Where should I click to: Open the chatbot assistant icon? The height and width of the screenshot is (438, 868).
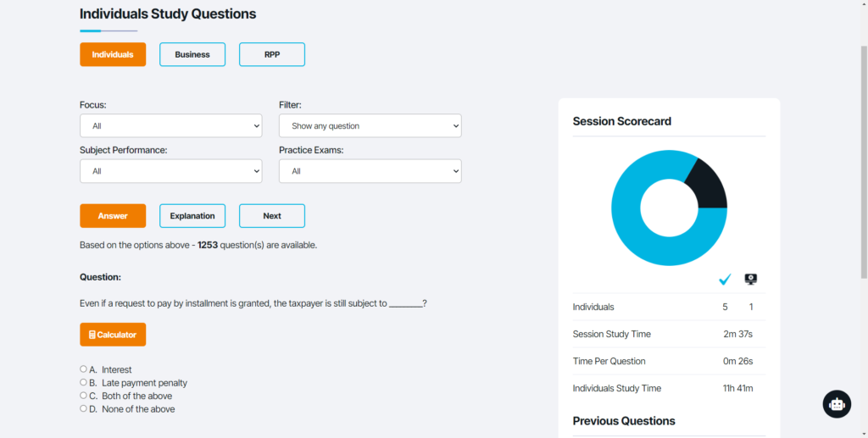pos(837,404)
